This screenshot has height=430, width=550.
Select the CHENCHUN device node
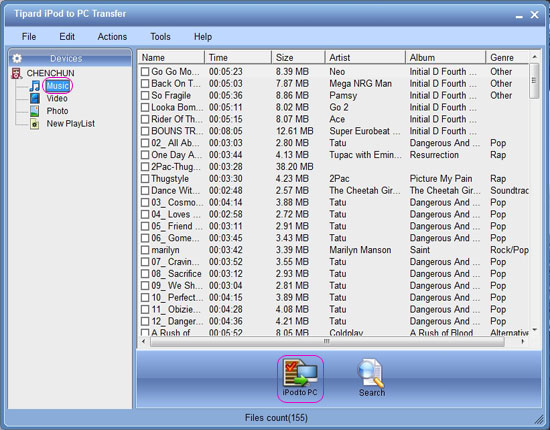point(51,73)
